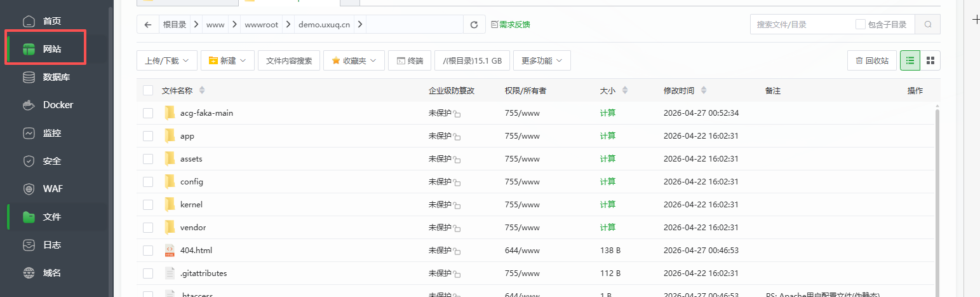Open the Recycle Bin (回收站) button
The image size is (980, 297).
(871, 61)
